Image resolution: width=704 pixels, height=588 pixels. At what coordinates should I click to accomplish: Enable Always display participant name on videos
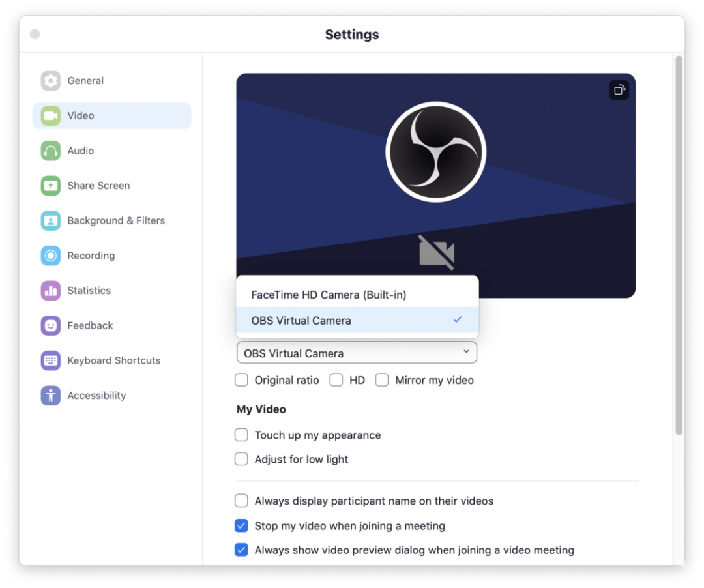click(x=242, y=501)
